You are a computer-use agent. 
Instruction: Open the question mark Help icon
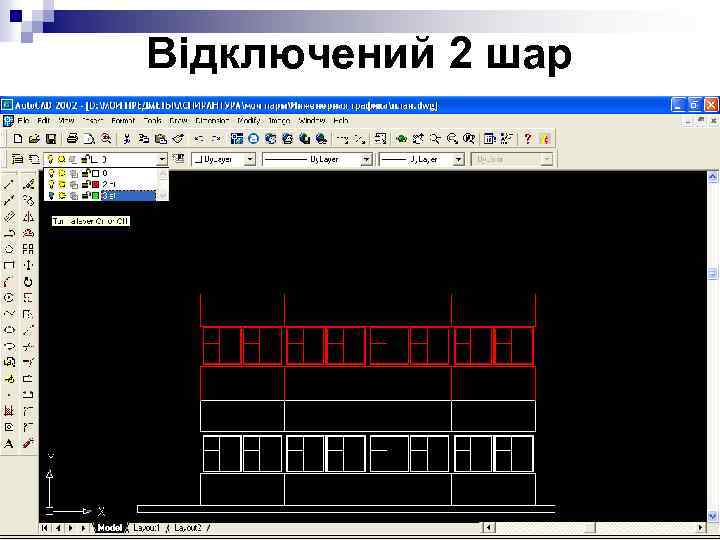[x=528, y=138]
